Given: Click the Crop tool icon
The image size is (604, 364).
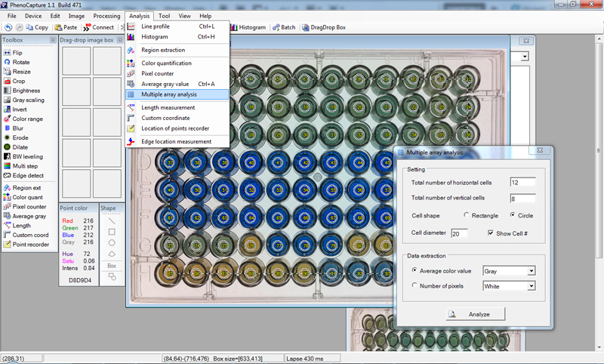Looking at the screenshot, I should click(8, 81).
